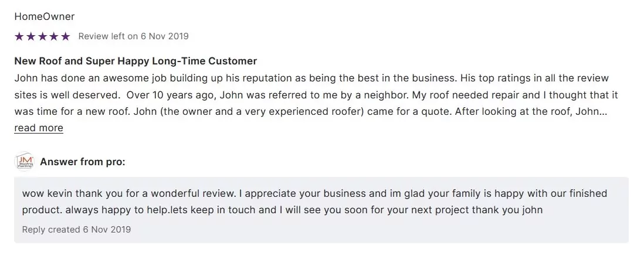Click the truncating ellipsis after 'John'
The image size is (644, 256).
[x=602, y=111]
